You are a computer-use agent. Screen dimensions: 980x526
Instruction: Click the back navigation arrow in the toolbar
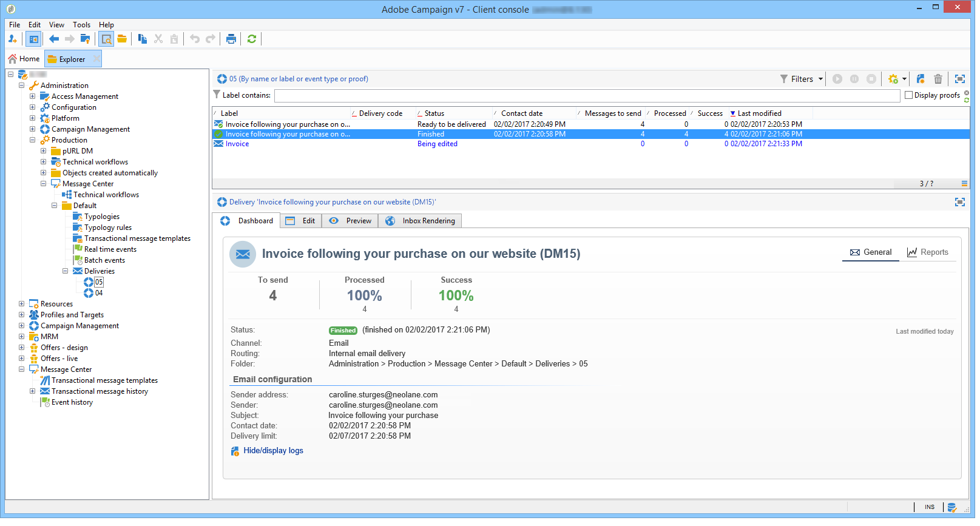pos(54,39)
